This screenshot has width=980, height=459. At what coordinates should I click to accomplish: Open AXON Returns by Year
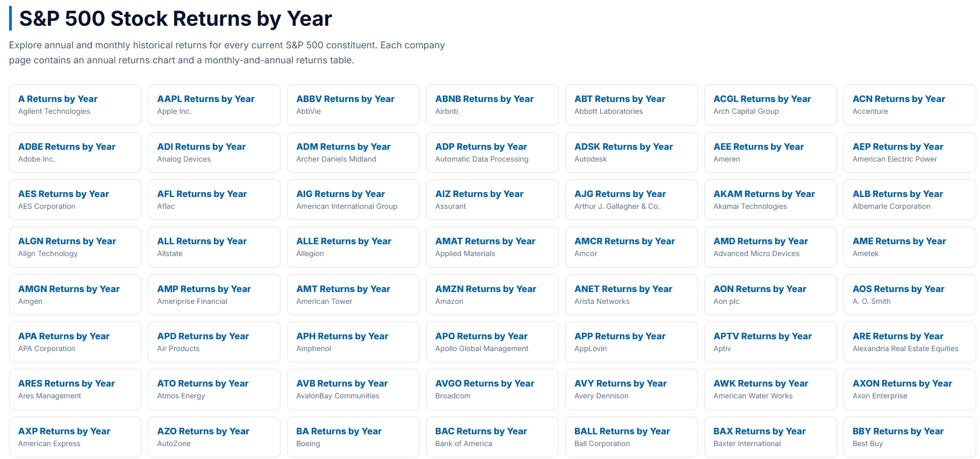pyautogui.click(x=910, y=389)
